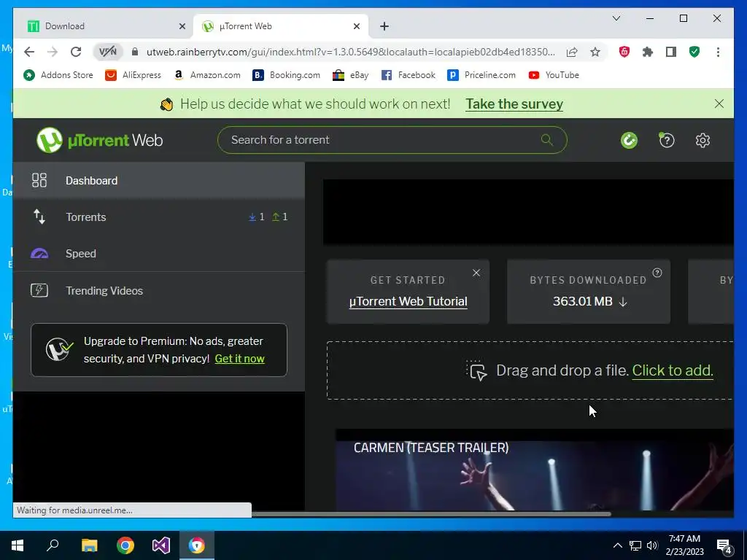Screen dimensions: 747x560
Task: Close the Download browser tab
Action: tap(182, 27)
